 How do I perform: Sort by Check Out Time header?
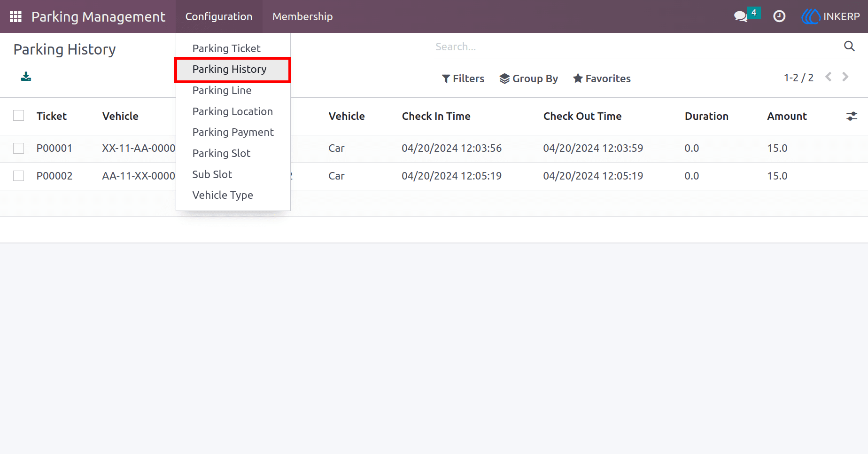tap(582, 116)
